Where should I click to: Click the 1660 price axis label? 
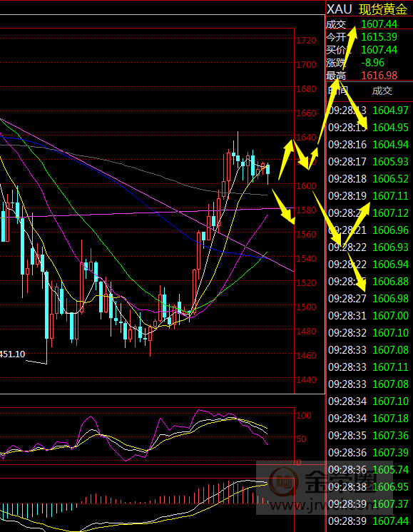(306, 113)
